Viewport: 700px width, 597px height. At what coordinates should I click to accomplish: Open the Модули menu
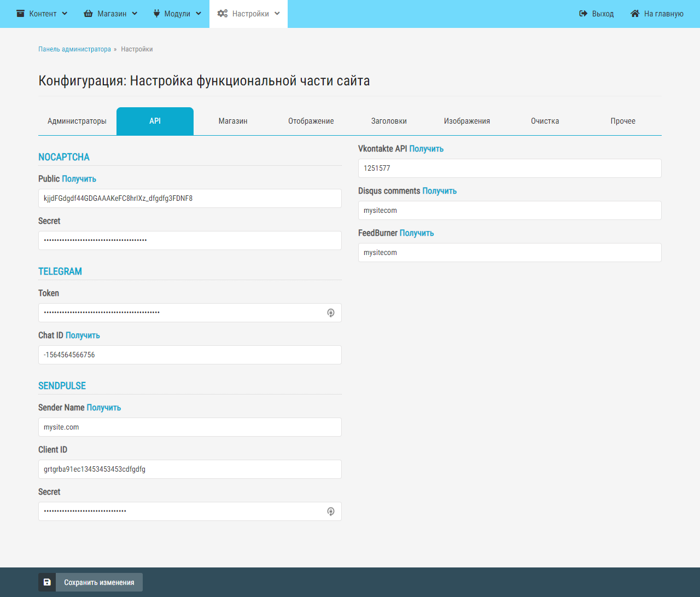tap(177, 14)
